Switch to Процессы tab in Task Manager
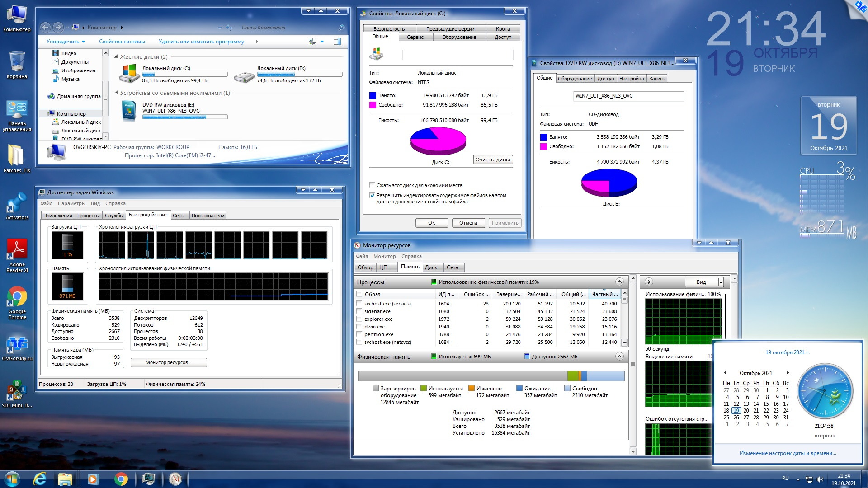 coord(88,216)
